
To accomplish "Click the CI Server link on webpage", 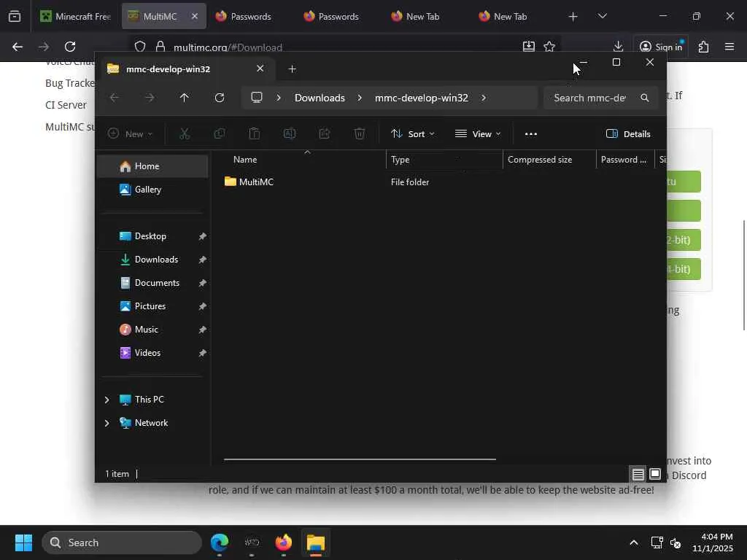I will 66,105.
